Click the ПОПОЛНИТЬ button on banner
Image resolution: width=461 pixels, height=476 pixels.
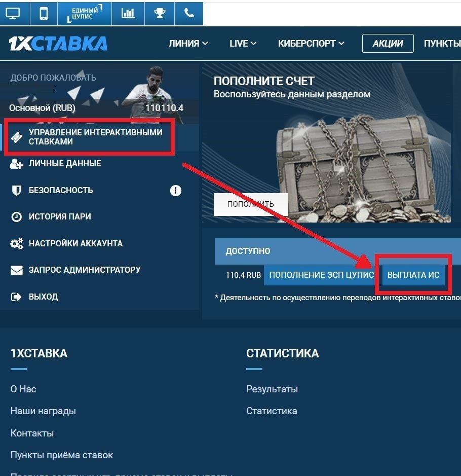coord(251,204)
